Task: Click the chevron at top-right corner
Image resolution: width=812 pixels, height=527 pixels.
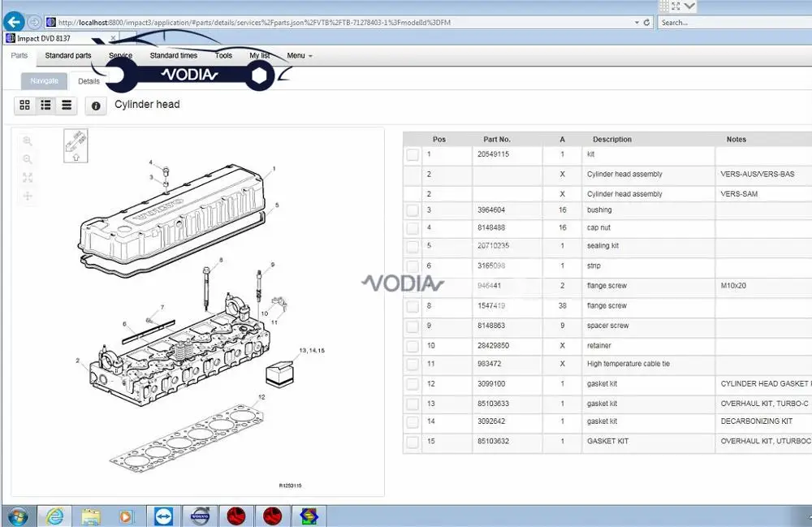Action: [689, 6]
